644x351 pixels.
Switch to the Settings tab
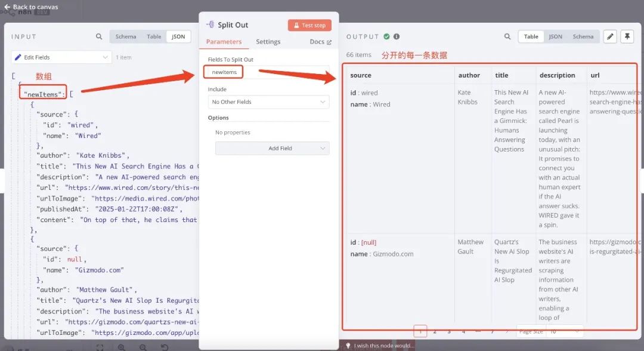[268, 42]
